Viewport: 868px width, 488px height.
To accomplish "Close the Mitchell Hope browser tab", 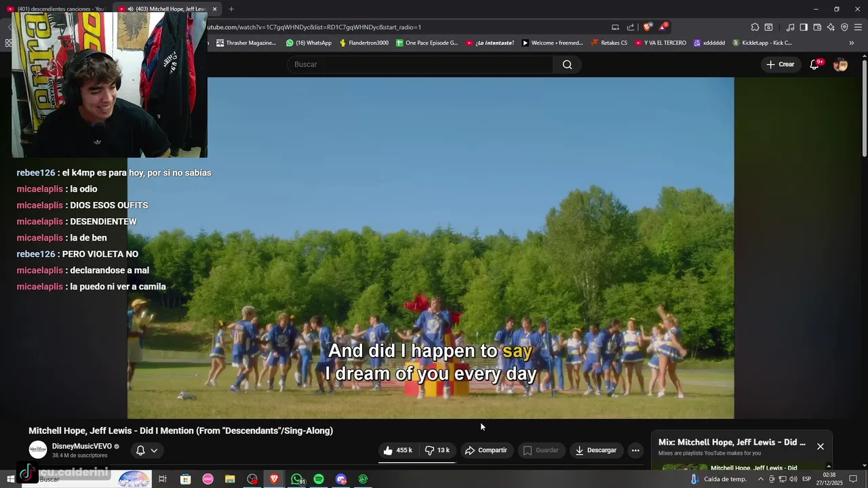I will (x=215, y=9).
